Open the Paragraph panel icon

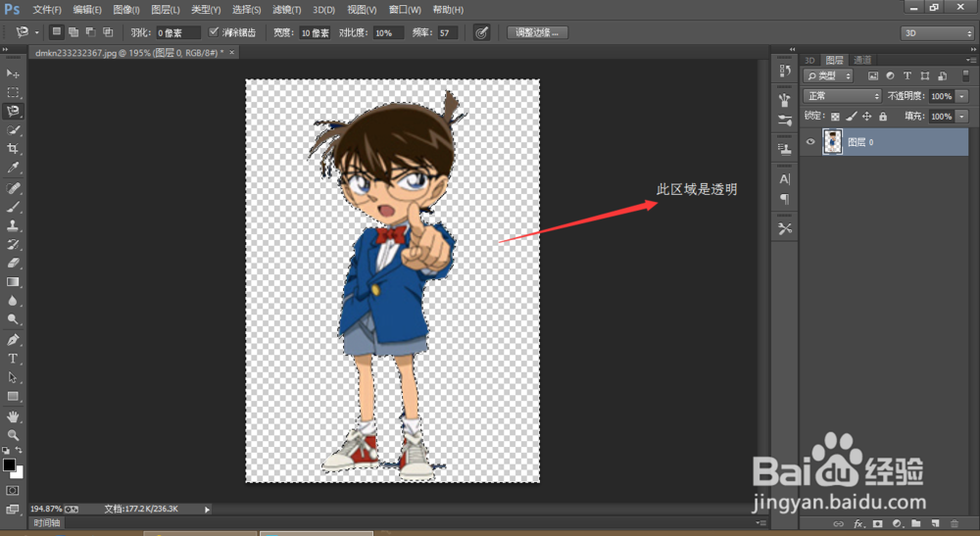click(785, 199)
